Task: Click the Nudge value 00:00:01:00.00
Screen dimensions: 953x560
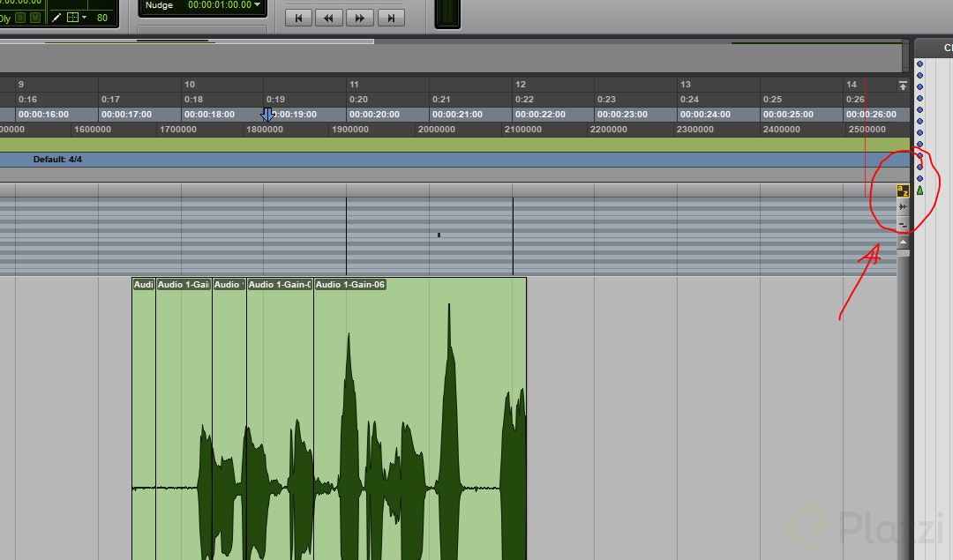Action: tap(220, 5)
